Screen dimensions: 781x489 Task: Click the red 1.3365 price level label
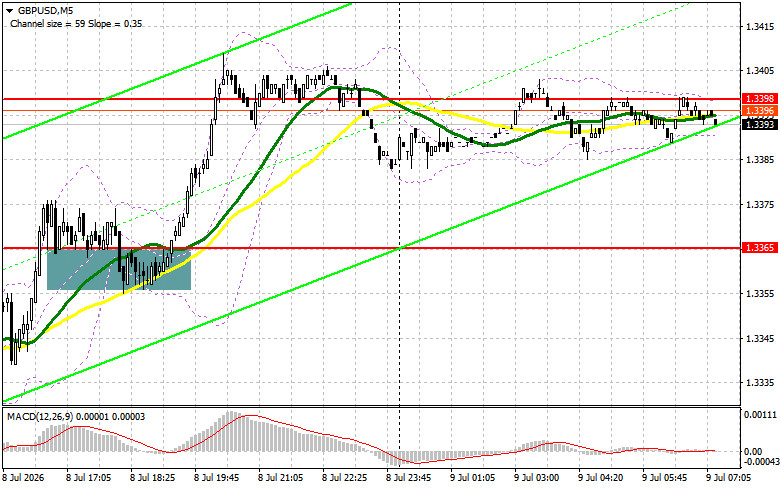coord(760,247)
